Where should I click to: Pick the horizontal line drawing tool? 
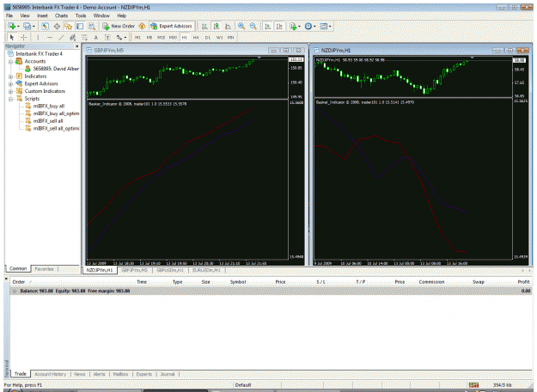[x=50, y=37]
